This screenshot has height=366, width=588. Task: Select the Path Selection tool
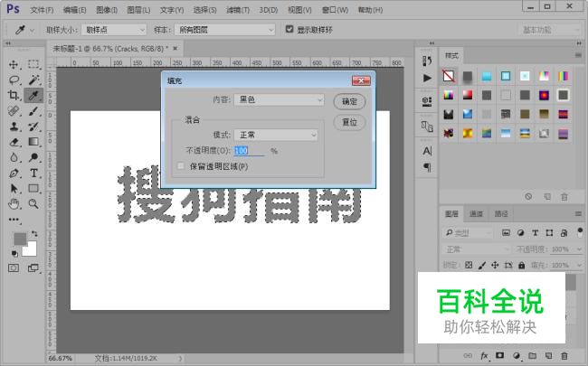click(x=14, y=189)
